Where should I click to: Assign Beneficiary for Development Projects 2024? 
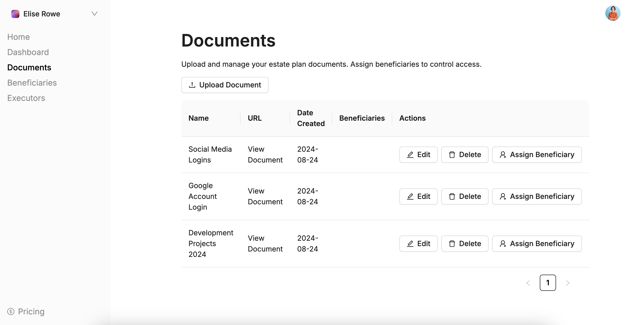tap(537, 243)
